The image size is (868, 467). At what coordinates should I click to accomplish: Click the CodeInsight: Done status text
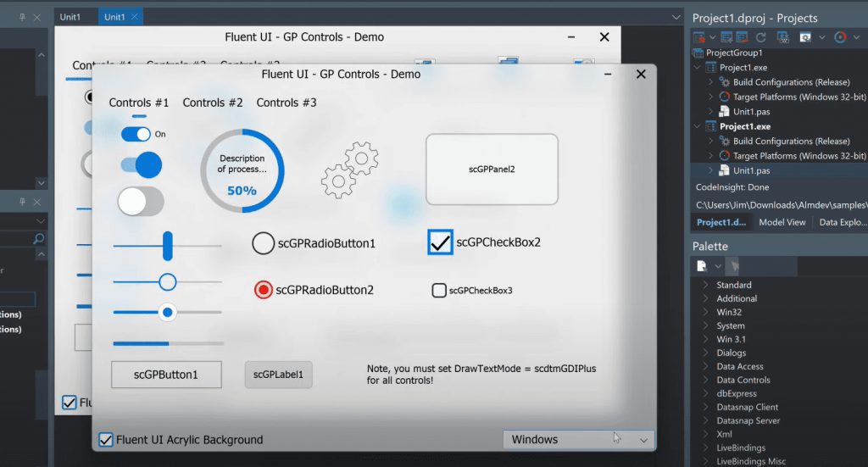pos(732,187)
